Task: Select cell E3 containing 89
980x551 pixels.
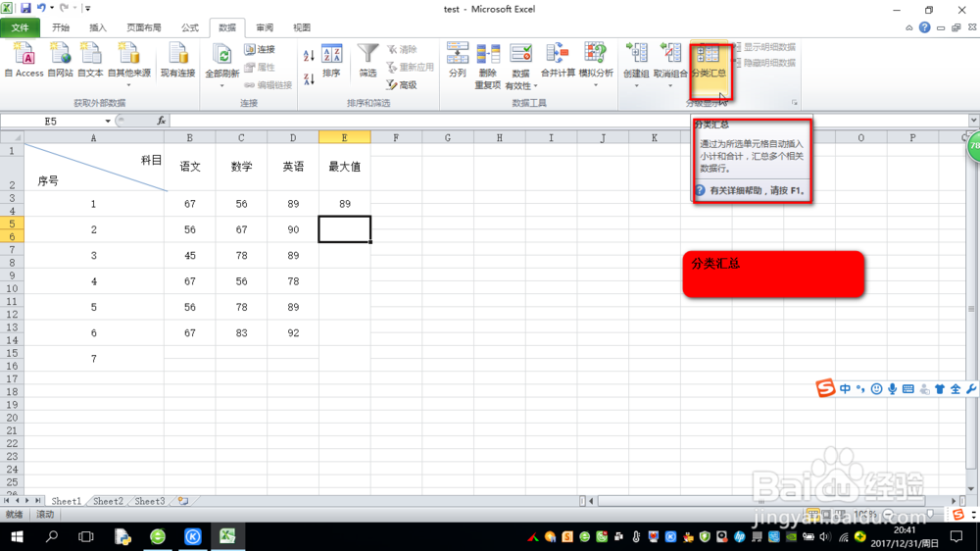Action: 344,204
